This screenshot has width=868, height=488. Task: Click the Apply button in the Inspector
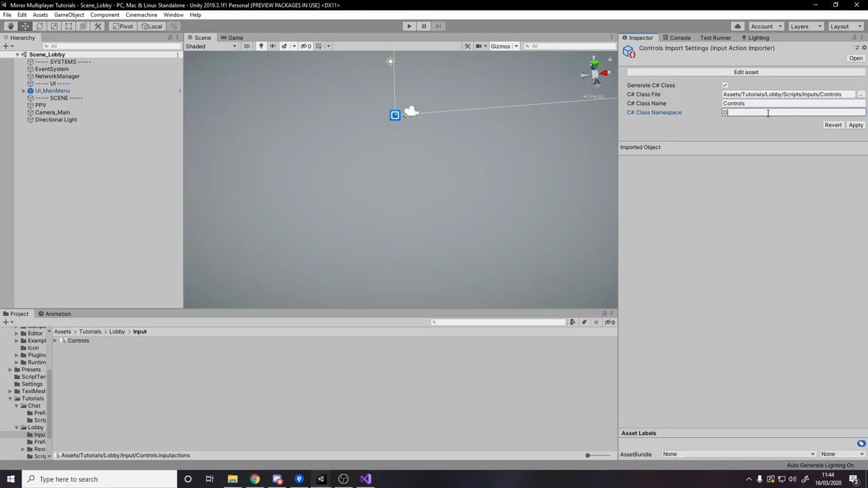coord(855,125)
